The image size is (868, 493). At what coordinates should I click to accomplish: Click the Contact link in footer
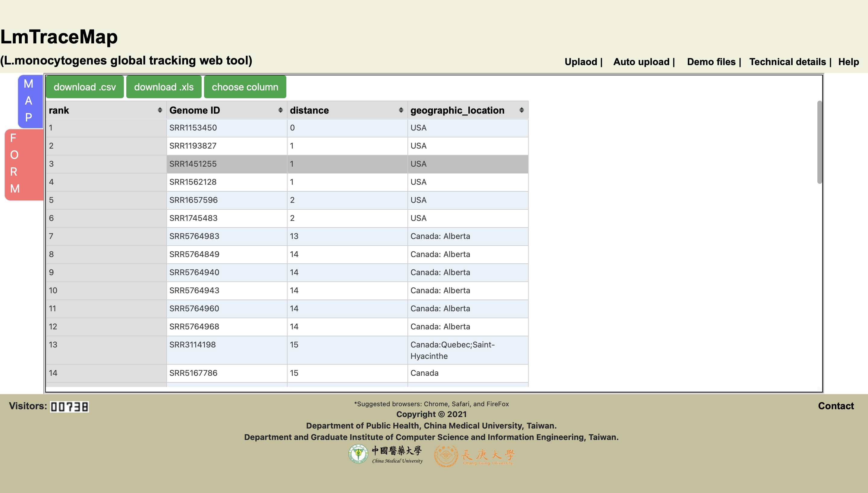point(836,406)
